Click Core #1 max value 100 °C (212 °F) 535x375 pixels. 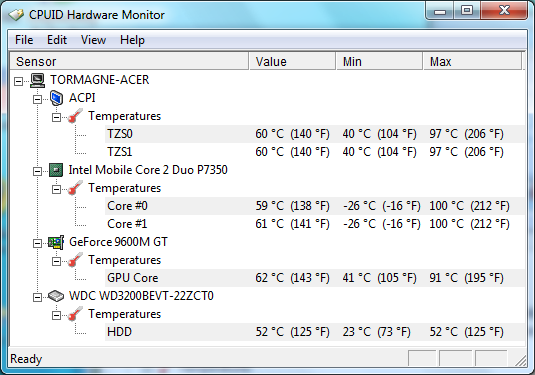pos(469,224)
